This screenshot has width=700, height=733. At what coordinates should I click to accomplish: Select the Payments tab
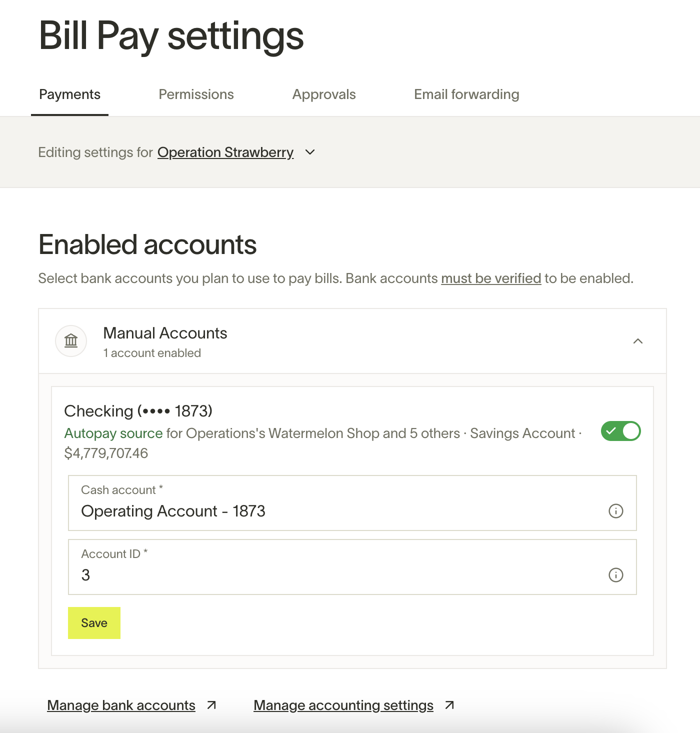click(69, 94)
